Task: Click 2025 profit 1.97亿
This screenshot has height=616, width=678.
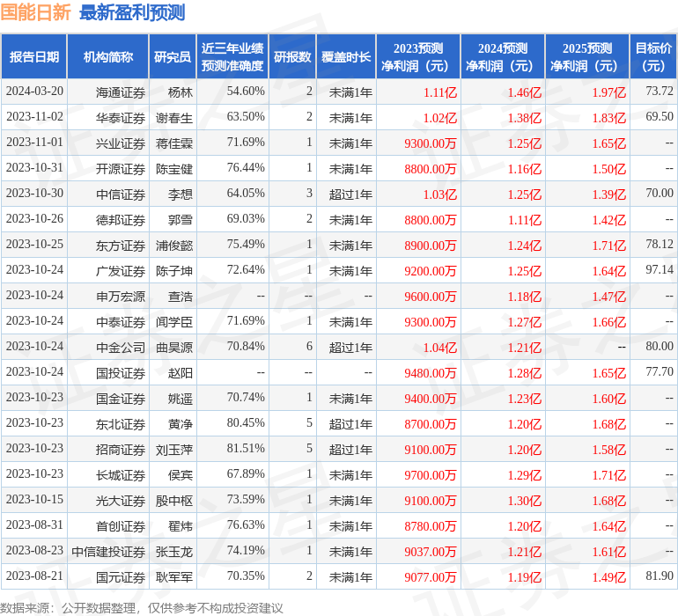Action: point(608,92)
